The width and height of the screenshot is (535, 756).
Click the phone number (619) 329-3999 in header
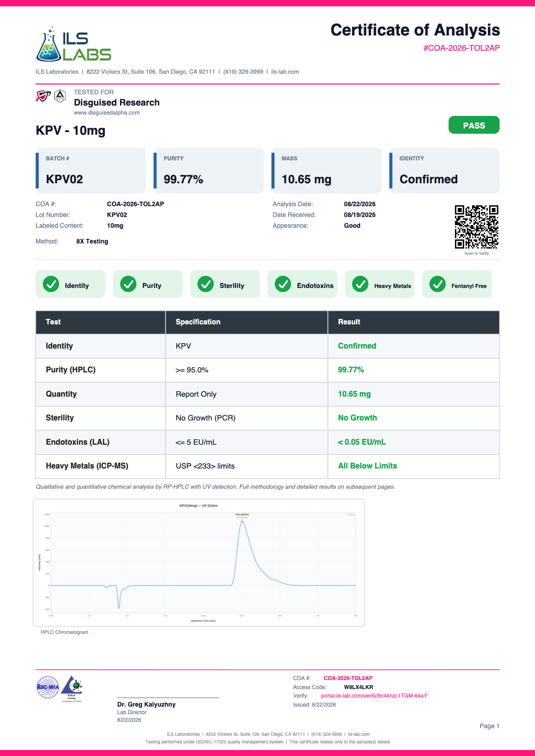243,72
